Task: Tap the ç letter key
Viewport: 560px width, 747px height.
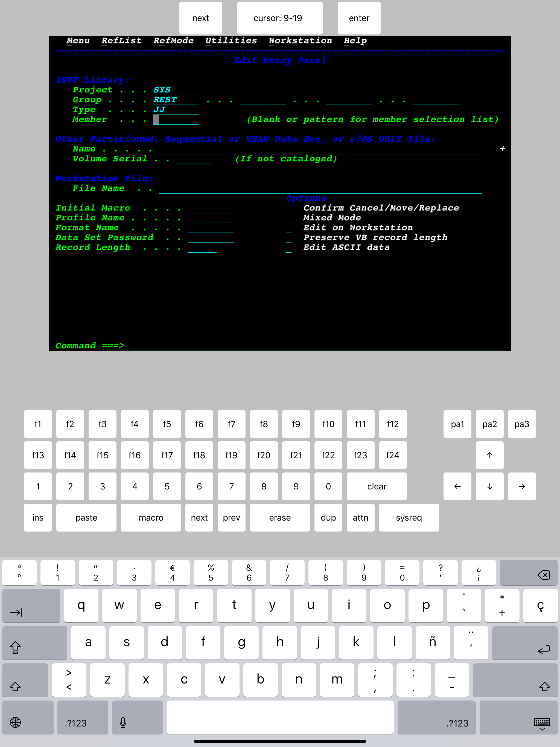Action: pos(540,606)
